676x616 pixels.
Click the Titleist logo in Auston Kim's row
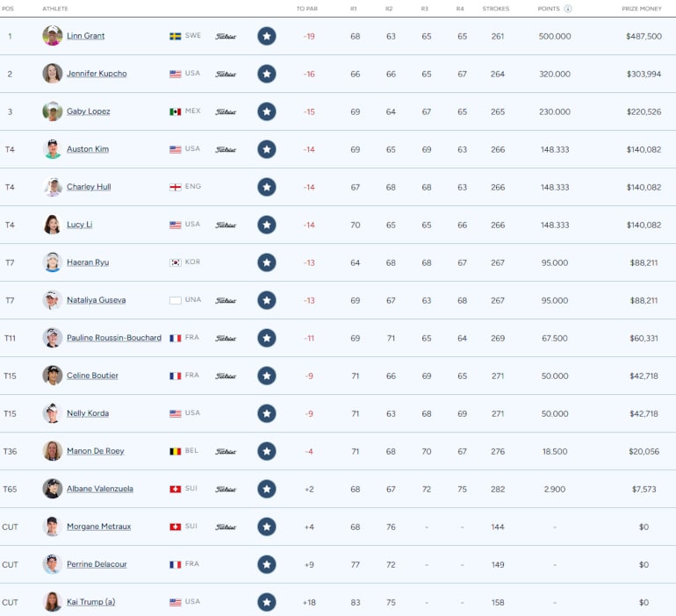pos(226,149)
